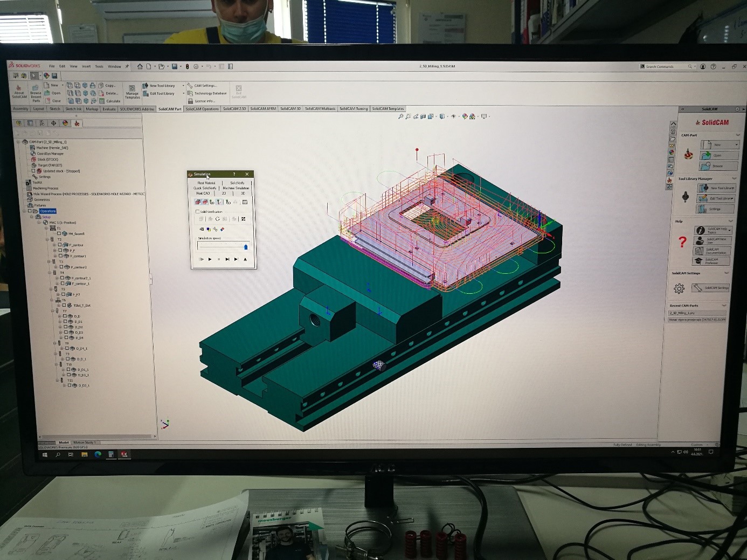Viewport: 747px width, 560px height.
Task: Collapse the Tool Library Manager section
Action: pos(734,178)
